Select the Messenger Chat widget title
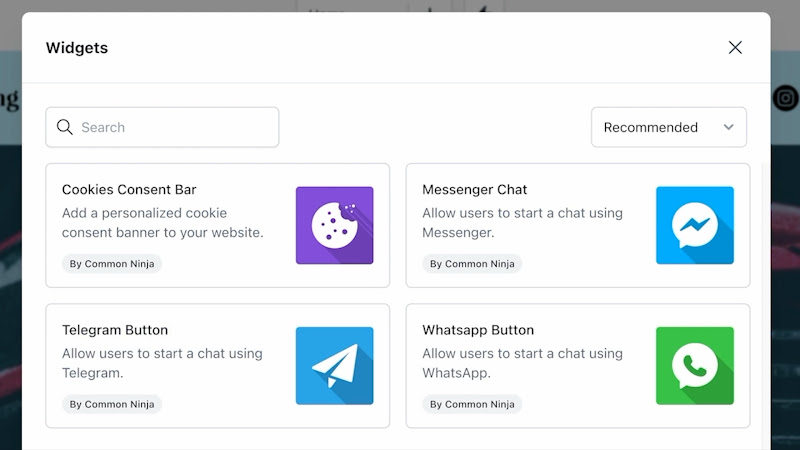Viewport: 800px width, 450px height. click(474, 189)
